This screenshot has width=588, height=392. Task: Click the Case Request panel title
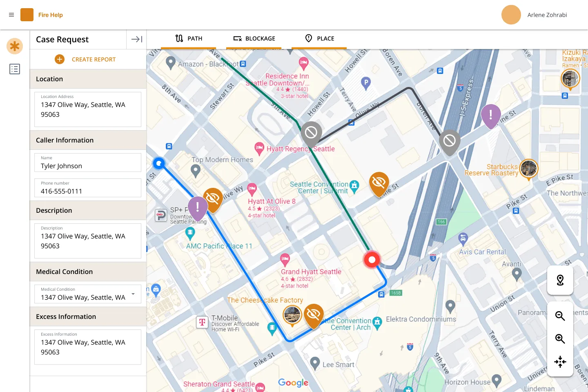62,39
